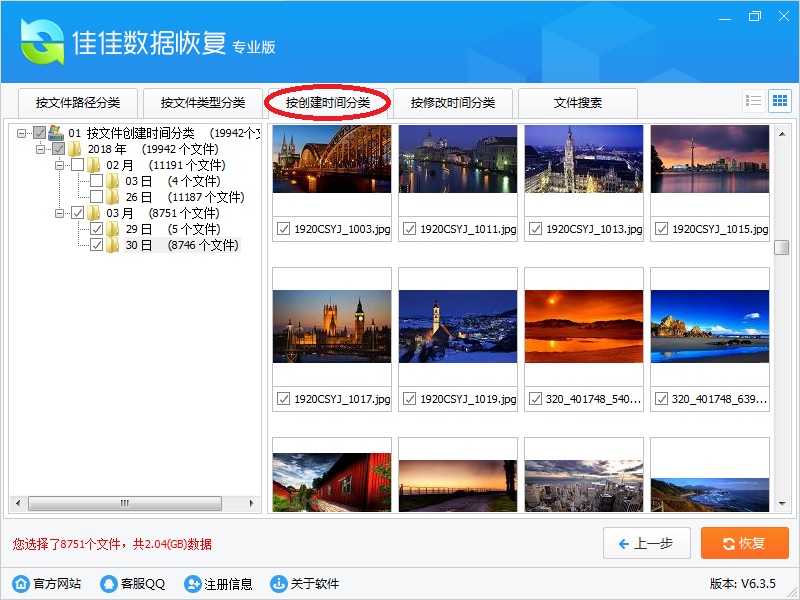Image resolution: width=800 pixels, height=600 pixels.
Task: Collapse the 03月 tree node
Action: click(60, 213)
